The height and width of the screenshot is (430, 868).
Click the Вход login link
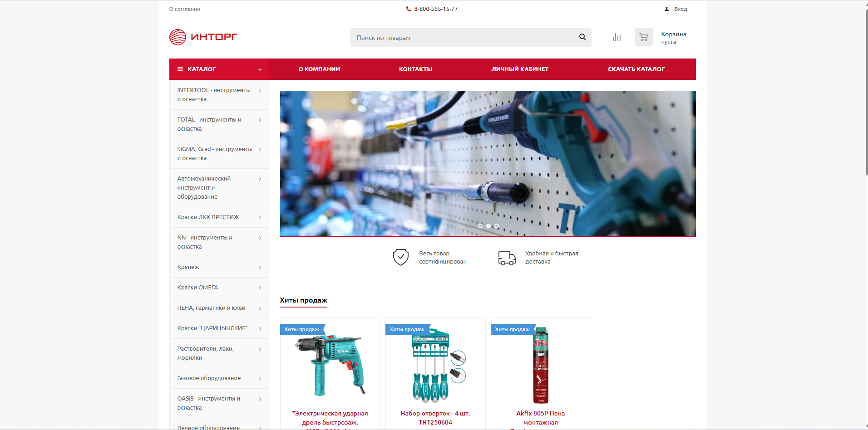pos(681,9)
